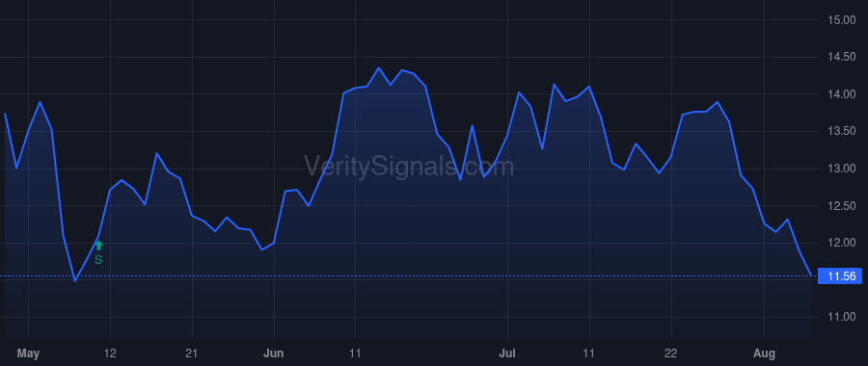Viewport: 868px width, 366px height.
Task: Click the 22 date label before Aug
Action: click(671, 353)
